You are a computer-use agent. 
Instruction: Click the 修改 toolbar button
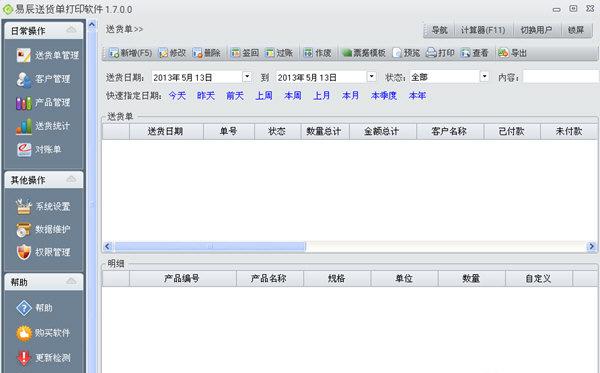point(172,53)
